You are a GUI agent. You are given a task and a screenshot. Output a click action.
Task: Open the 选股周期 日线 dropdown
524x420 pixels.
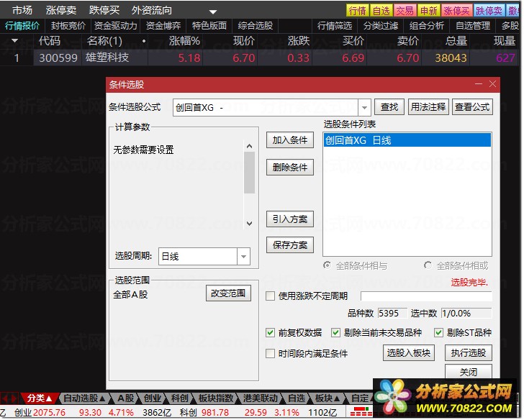243,257
